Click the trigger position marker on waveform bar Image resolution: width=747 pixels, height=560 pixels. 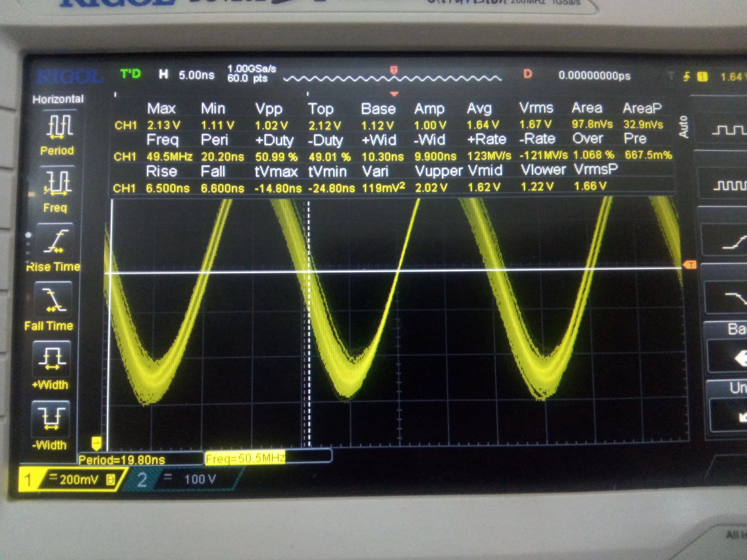click(x=394, y=70)
